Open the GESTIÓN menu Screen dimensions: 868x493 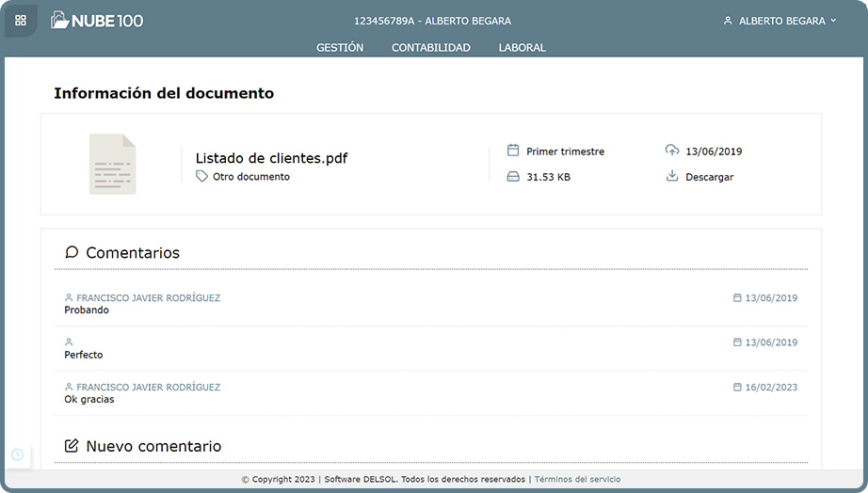(340, 47)
